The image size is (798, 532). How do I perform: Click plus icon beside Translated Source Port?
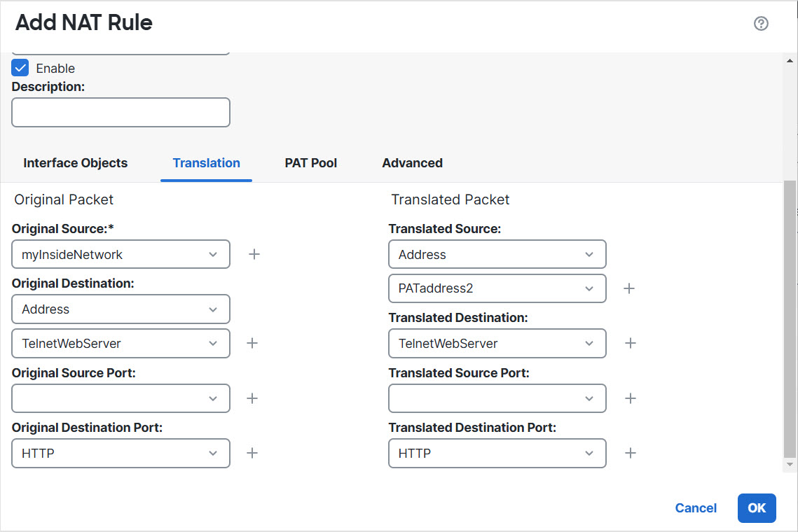[631, 398]
